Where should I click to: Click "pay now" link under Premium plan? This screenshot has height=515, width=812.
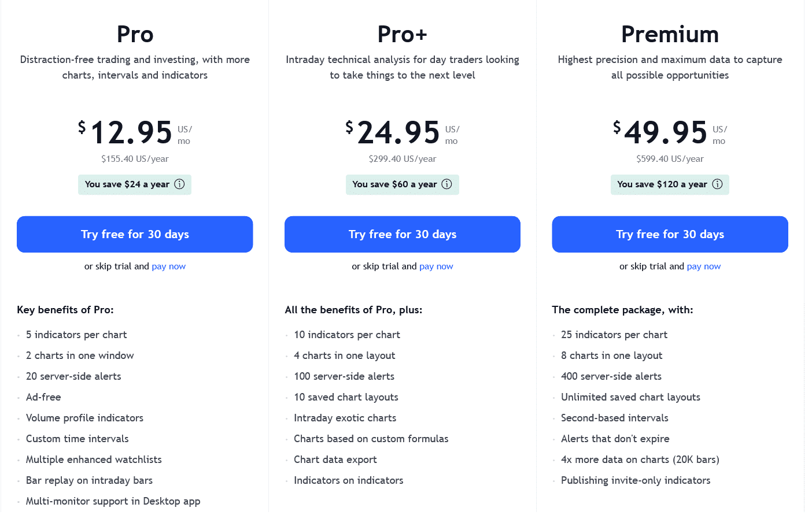click(704, 266)
